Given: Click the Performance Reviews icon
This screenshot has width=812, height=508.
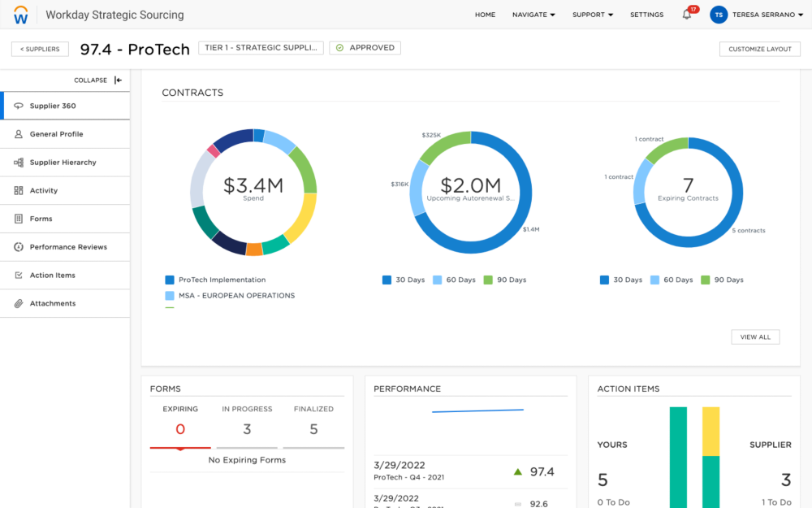Looking at the screenshot, I should [19, 247].
